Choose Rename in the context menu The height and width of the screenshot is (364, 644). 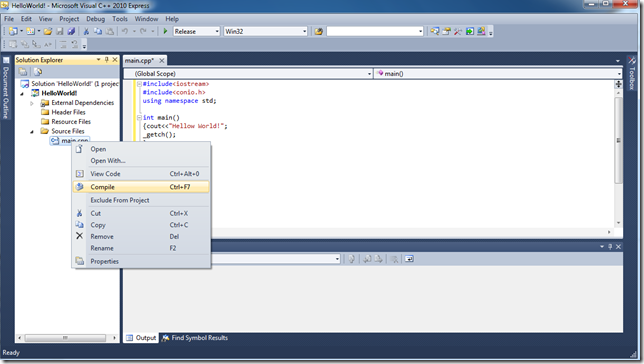click(x=141, y=248)
